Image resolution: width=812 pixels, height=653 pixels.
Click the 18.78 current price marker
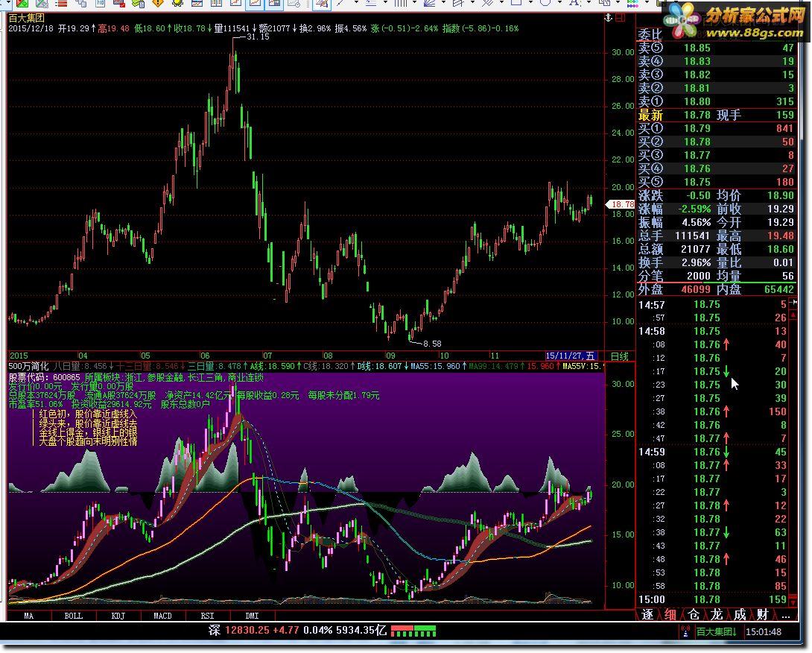621,205
